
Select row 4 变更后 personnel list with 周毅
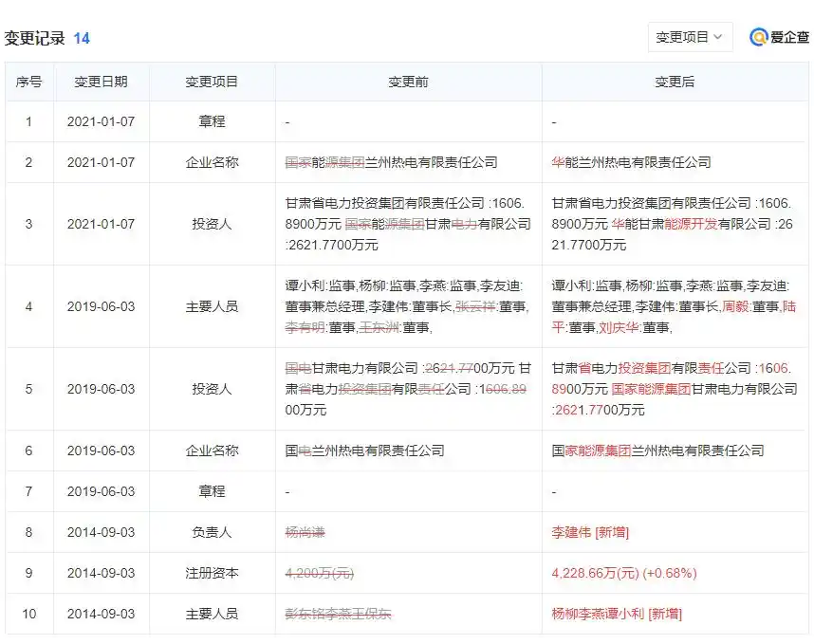click(674, 306)
